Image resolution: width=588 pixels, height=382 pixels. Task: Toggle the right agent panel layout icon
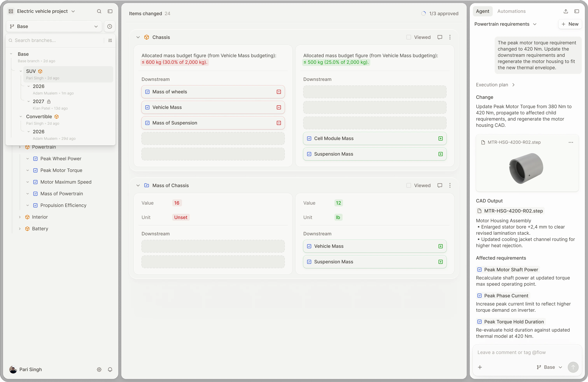point(577,11)
